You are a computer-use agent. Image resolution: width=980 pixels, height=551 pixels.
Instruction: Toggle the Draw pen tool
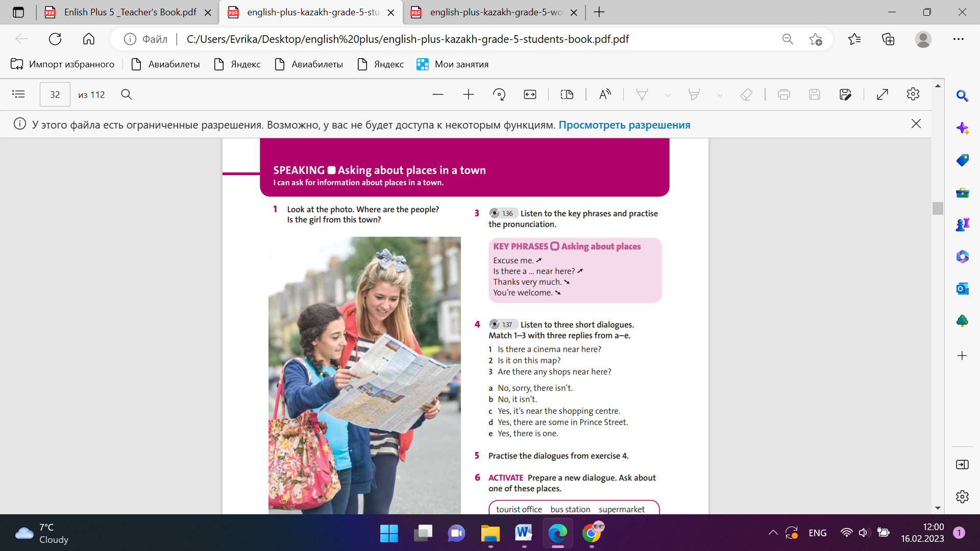(x=642, y=94)
